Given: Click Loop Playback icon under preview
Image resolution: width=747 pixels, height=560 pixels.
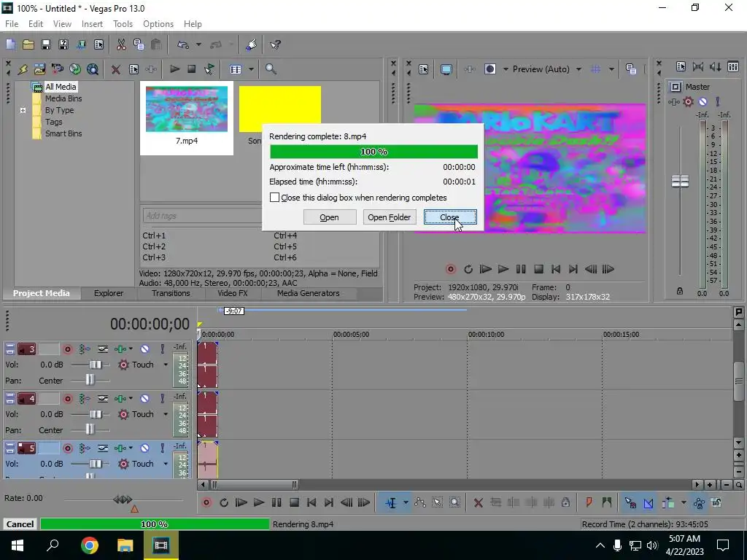Looking at the screenshot, I should (x=468, y=270).
